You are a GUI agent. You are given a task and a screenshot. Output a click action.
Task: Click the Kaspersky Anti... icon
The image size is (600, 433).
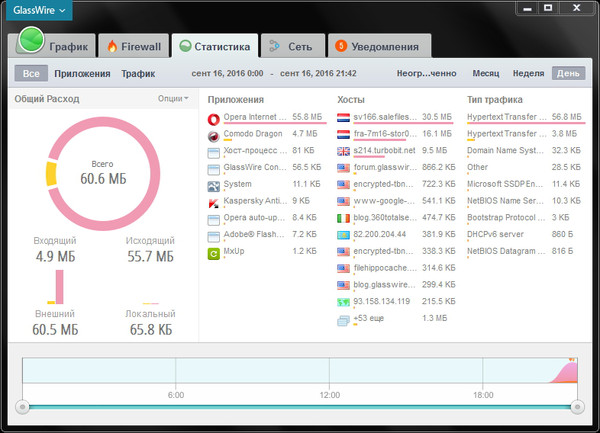214,203
